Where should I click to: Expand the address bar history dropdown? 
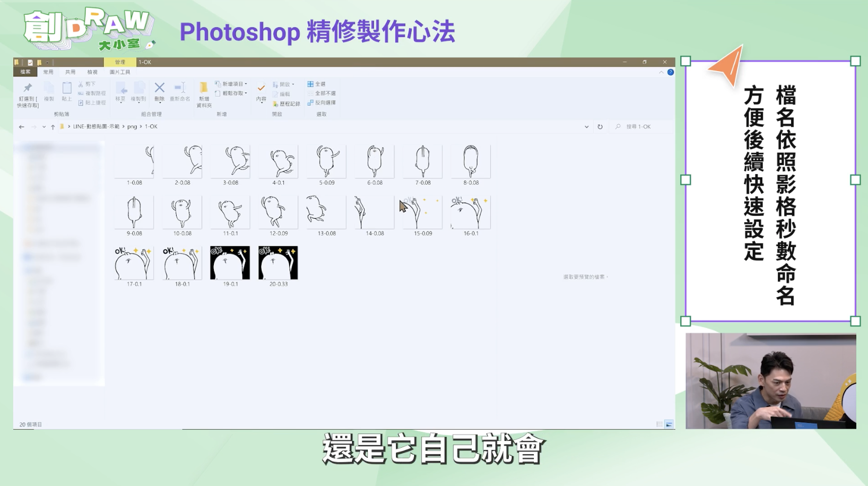(x=586, y=127)
